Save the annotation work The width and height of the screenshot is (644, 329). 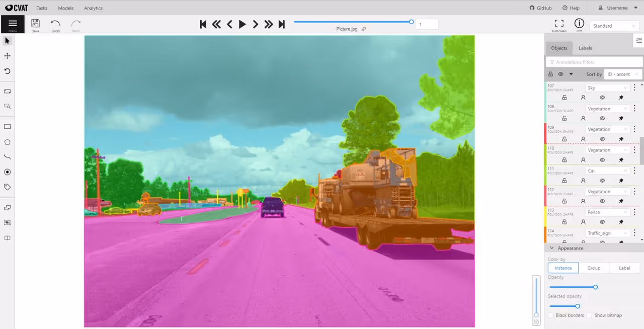[35, 25]
